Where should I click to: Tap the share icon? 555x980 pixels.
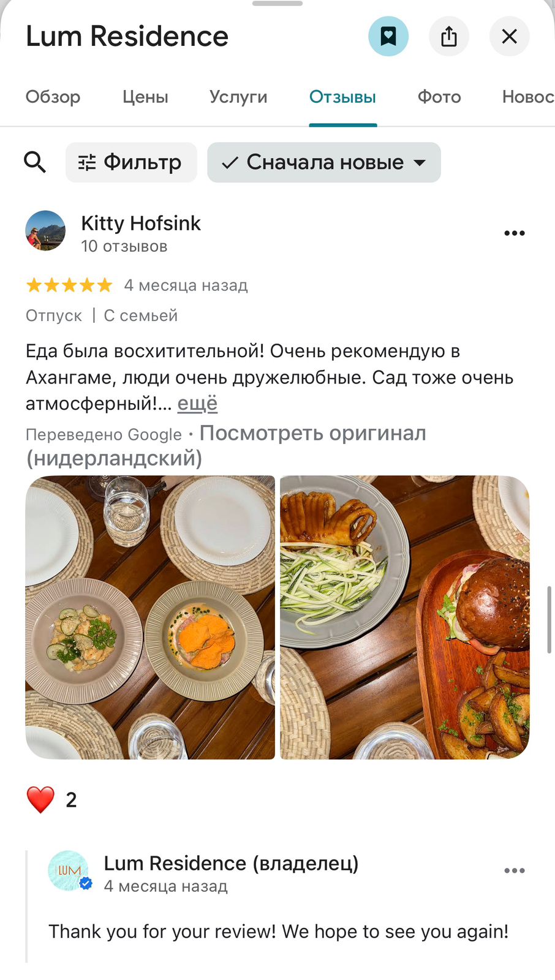pos(449,36)
